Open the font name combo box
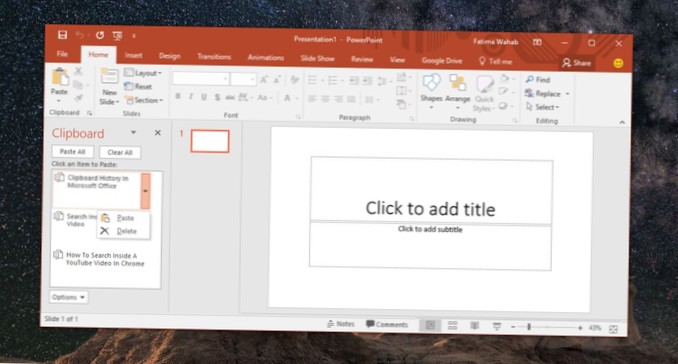 [201, 79]
